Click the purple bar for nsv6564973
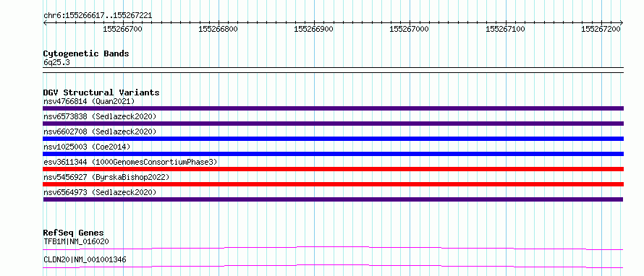This screenshot has height=276, width=644. coord(333,199)
